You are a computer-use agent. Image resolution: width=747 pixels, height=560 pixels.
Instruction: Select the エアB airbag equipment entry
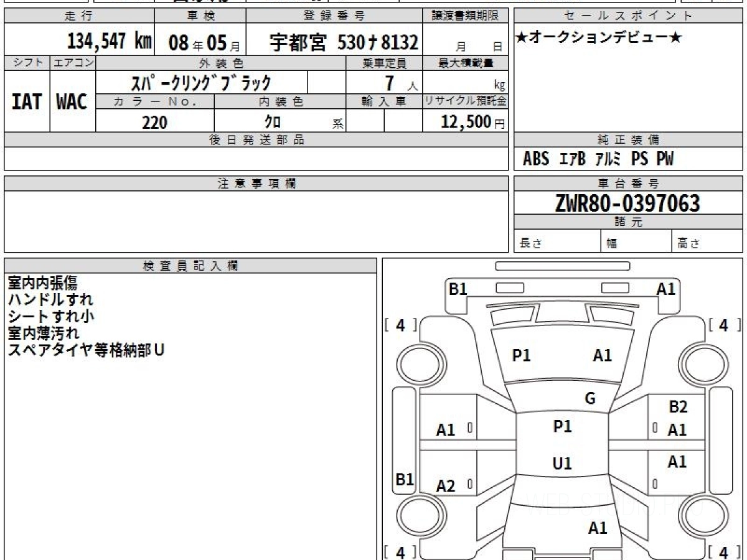pos(573,159)
